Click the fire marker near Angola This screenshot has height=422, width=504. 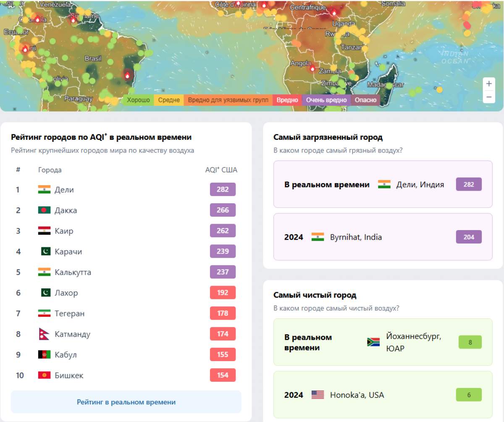pyautogui.click(x=312, y=68)
